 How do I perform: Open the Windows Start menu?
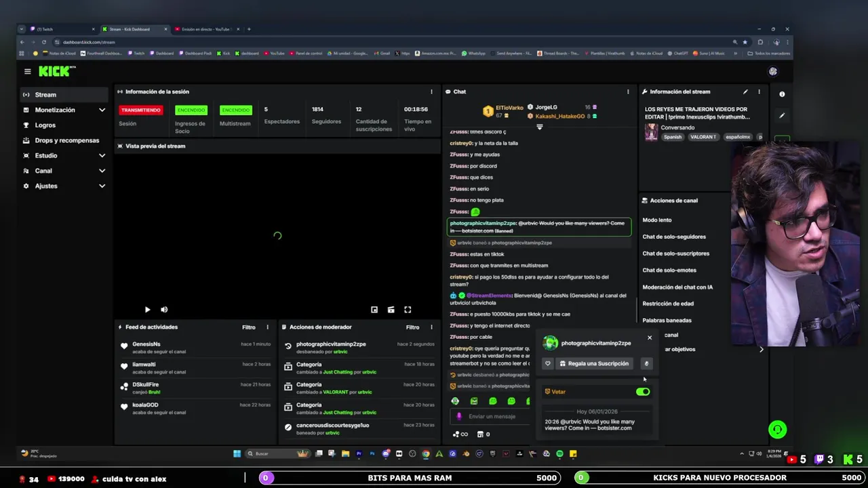(237, 453)
